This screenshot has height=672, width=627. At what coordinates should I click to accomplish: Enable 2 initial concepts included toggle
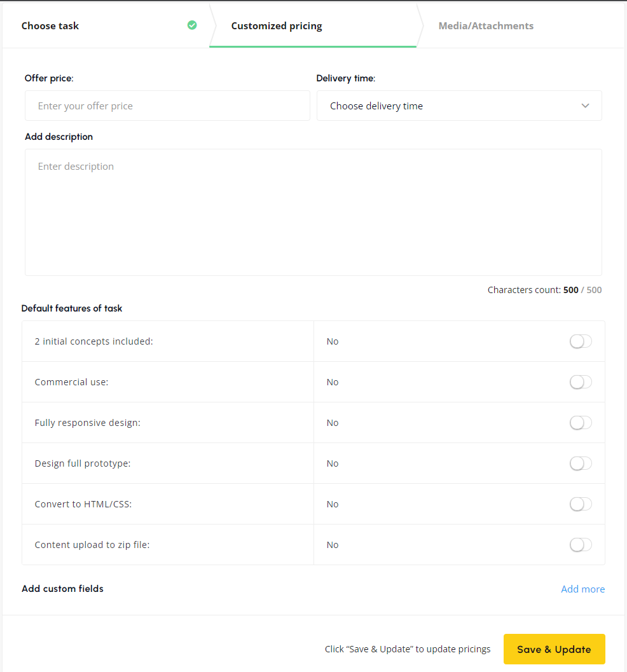pyautogui.click(x=581, y=341)
